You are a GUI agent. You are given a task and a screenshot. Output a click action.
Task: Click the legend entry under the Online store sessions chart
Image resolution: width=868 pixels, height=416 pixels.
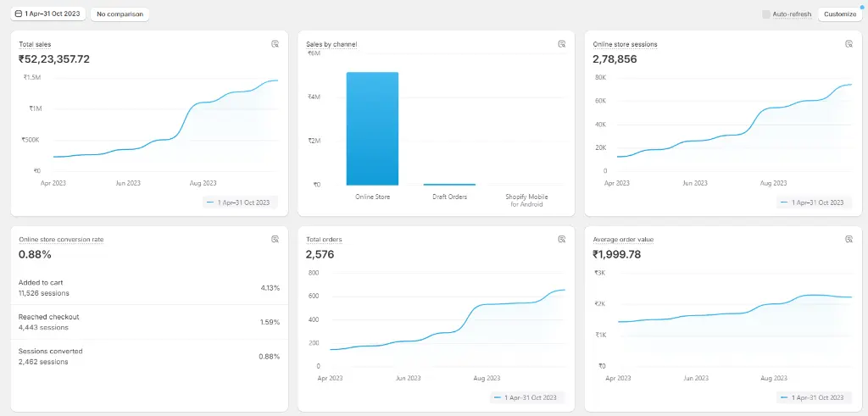[x=814, y=202]
